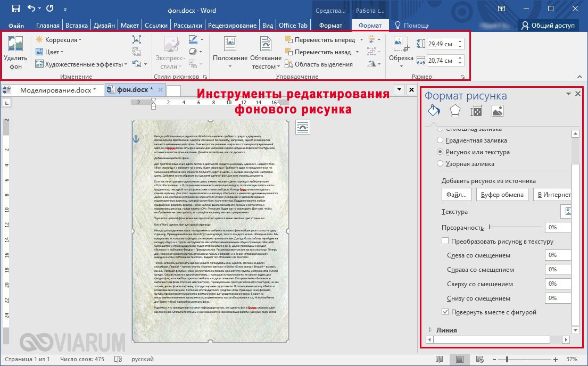Click the reset picture icon
The image size is (588, 366).
tap(137, 64)
